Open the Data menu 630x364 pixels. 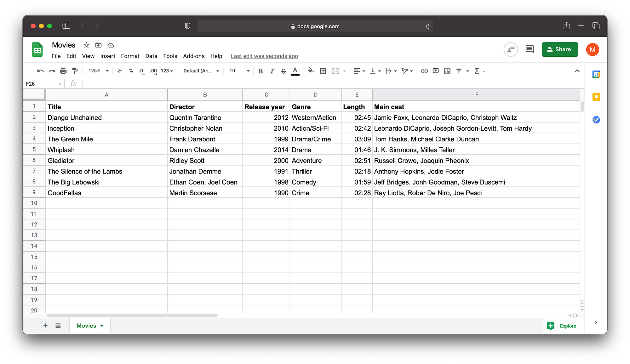151,56
